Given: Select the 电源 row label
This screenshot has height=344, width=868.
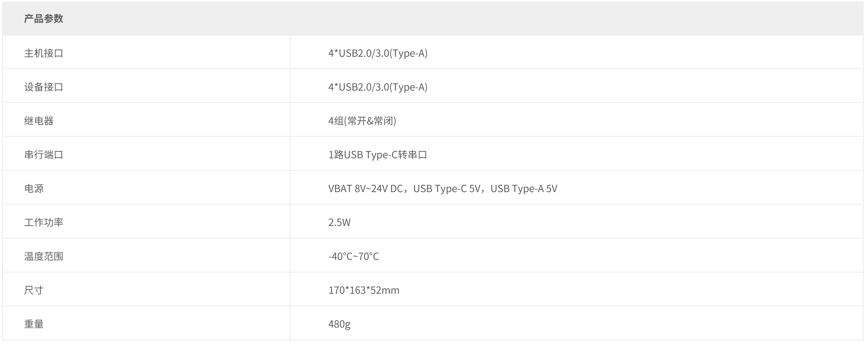Looking at the screenshot, I should pos(34,189).
